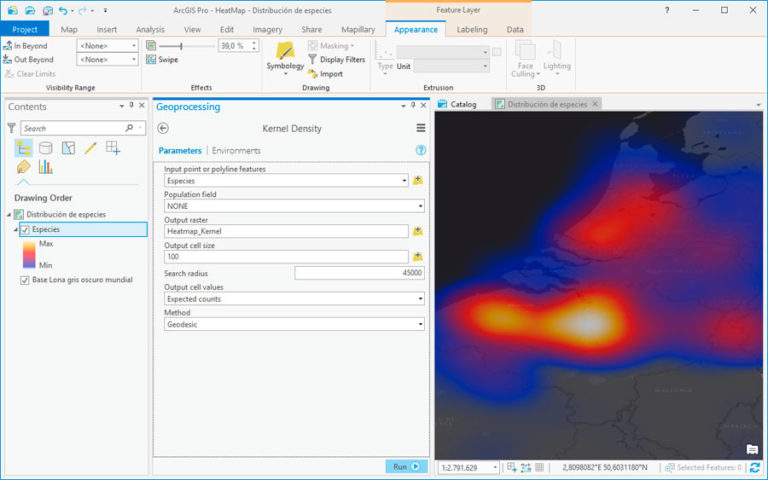The width and height of the screenshot is (768, 480).
Task: Open Kernel Density tool help
Action: [421, 150]
